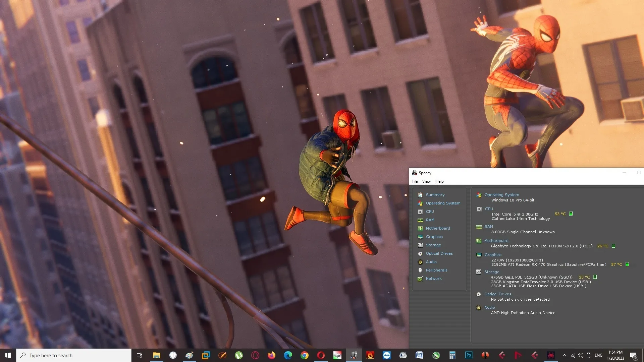The width and height of the screenshot is (644, 362).
Task: Click the CPU chip icon in summary pane
Action: (x=479, y=209)
